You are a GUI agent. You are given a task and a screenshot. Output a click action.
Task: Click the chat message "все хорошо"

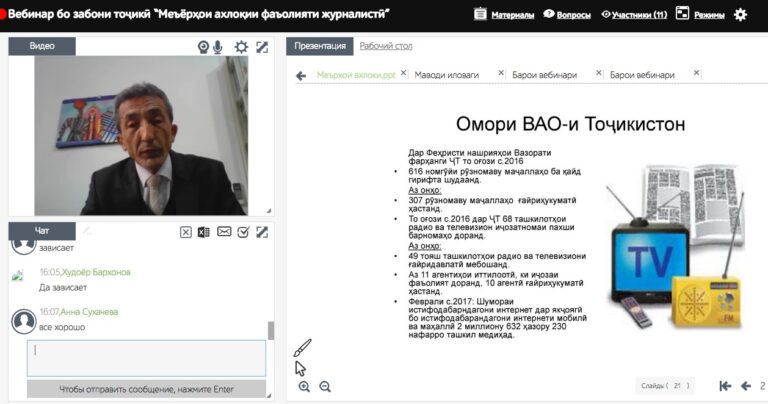62,327
